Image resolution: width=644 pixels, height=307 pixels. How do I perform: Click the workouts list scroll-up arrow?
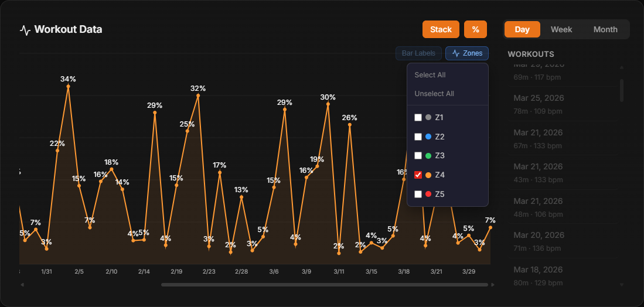pyautogui.click(x=621, y=67)
